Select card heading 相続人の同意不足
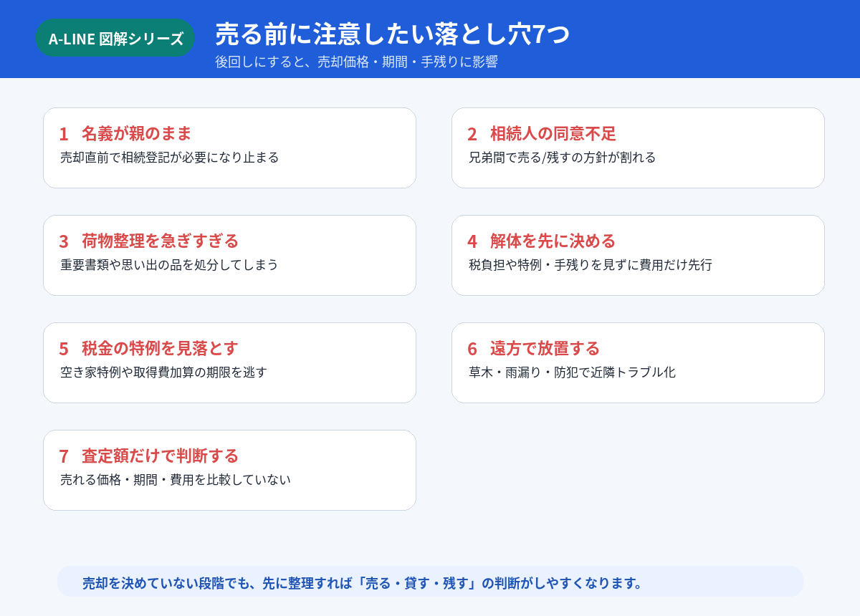The image size is (860, 616). tap(553, 133)
